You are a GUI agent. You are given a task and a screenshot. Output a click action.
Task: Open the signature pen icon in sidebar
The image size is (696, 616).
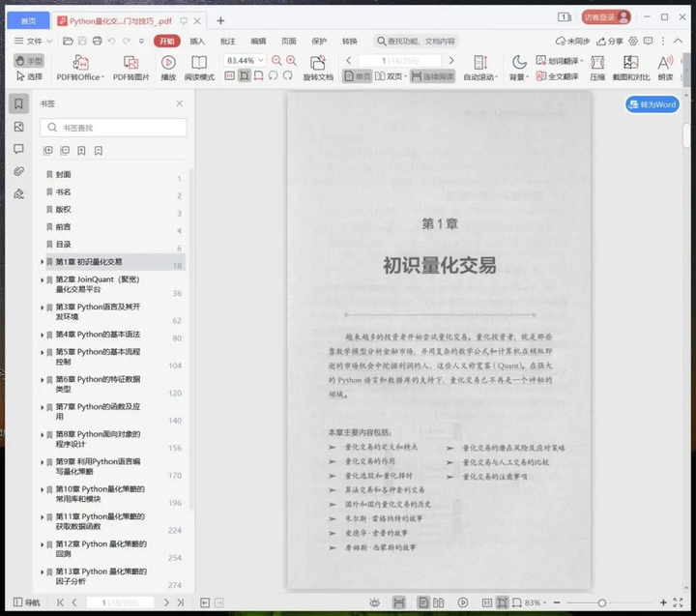18,193
